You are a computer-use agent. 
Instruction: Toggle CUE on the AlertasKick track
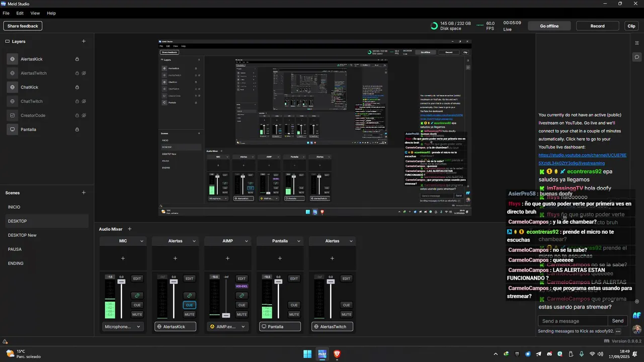click(x=189, y=305)
